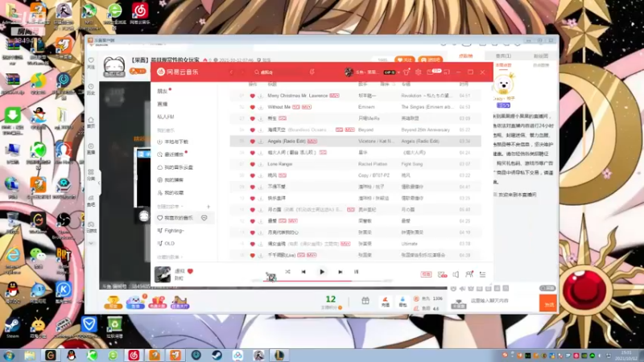Open 朋友 in the sidebar

163,91
